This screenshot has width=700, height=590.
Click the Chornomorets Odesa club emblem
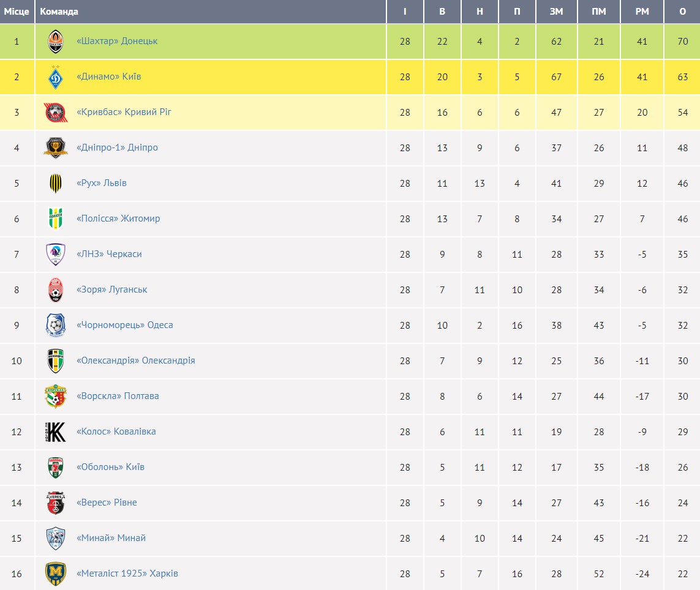coord(56,326)
